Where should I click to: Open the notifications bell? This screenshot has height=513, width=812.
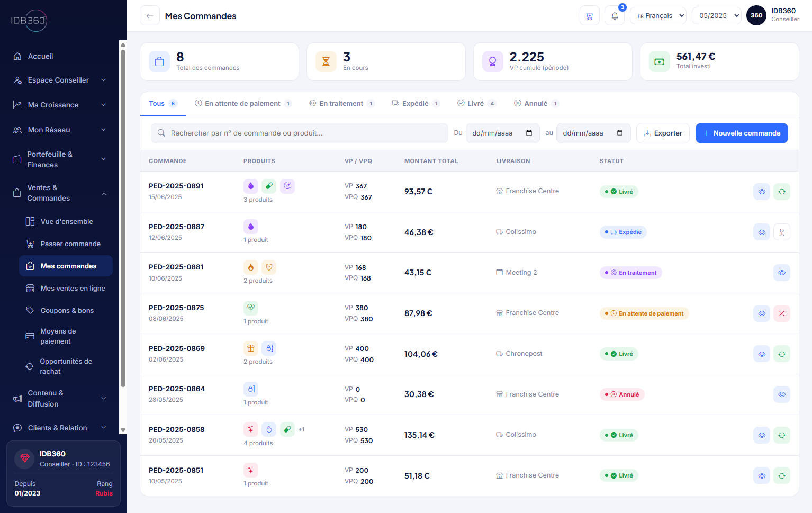coord(615,16)
